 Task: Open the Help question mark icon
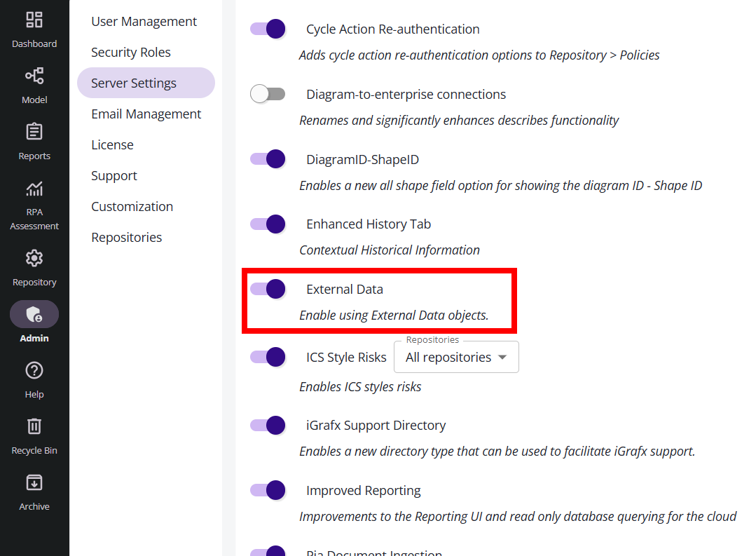coord(34,370)
